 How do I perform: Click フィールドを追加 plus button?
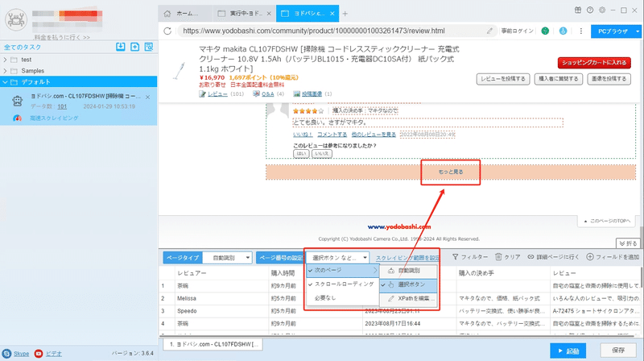point(613,257)
